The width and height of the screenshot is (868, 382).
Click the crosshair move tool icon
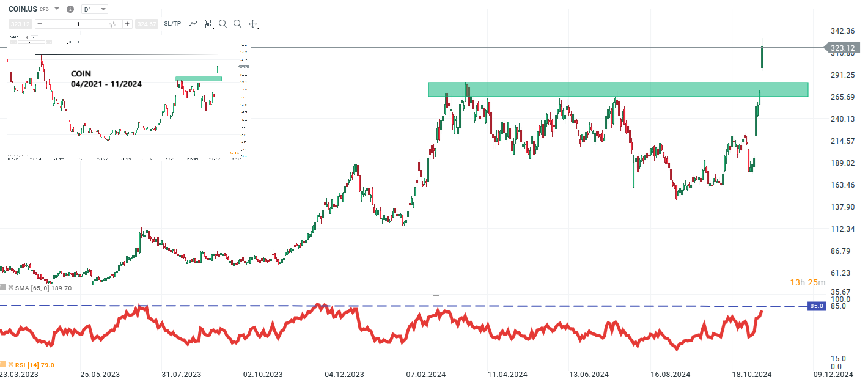point(252,24)
